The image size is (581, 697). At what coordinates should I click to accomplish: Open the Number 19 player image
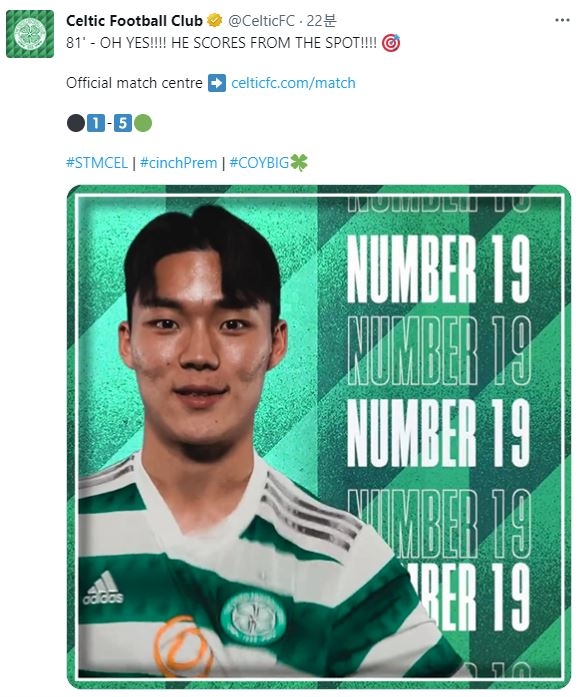318,437
